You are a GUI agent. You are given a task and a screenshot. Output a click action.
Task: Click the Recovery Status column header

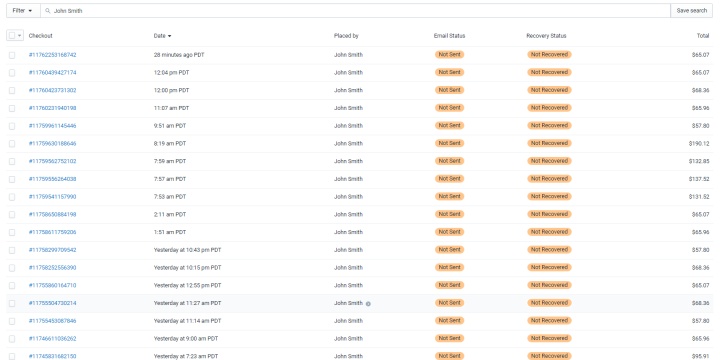point(546,36)
